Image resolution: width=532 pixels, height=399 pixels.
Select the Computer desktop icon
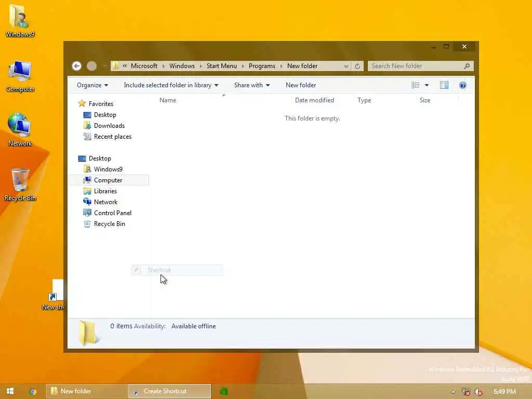pos(20,76)
